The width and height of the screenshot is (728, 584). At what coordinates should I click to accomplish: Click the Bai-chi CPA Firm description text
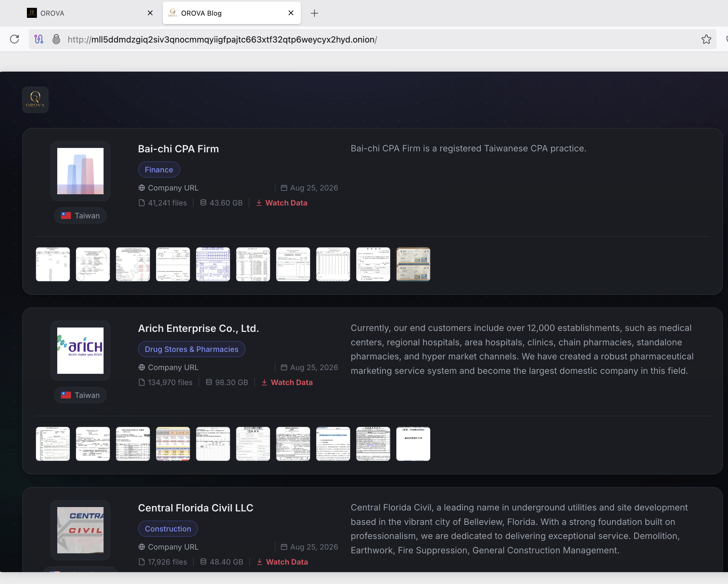[468, 149]
